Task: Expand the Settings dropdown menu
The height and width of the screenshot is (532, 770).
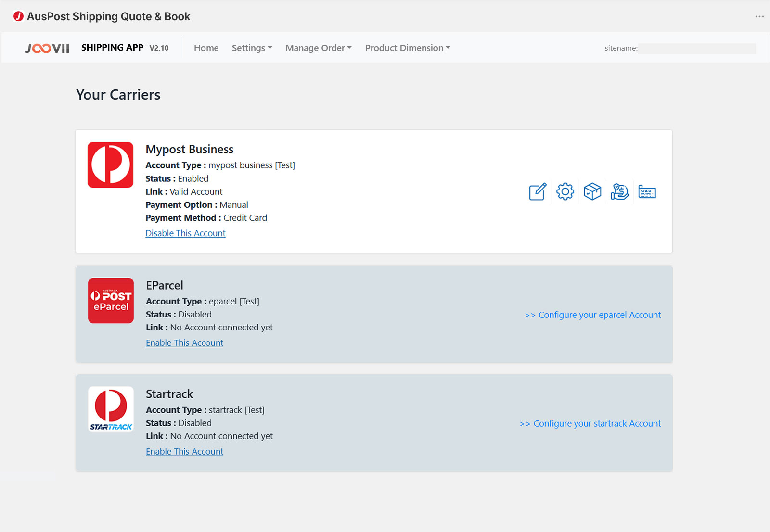Action: [x=252, y=48]
